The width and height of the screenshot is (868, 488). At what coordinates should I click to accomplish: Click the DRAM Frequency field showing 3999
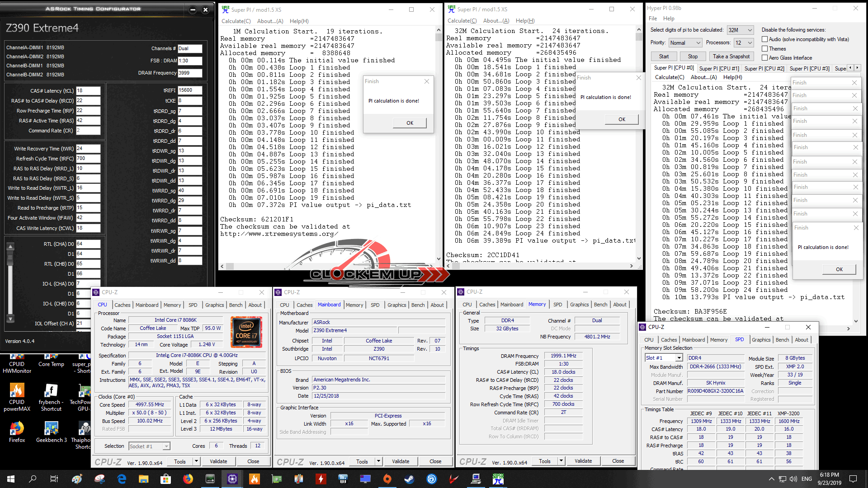click(190, 73)
